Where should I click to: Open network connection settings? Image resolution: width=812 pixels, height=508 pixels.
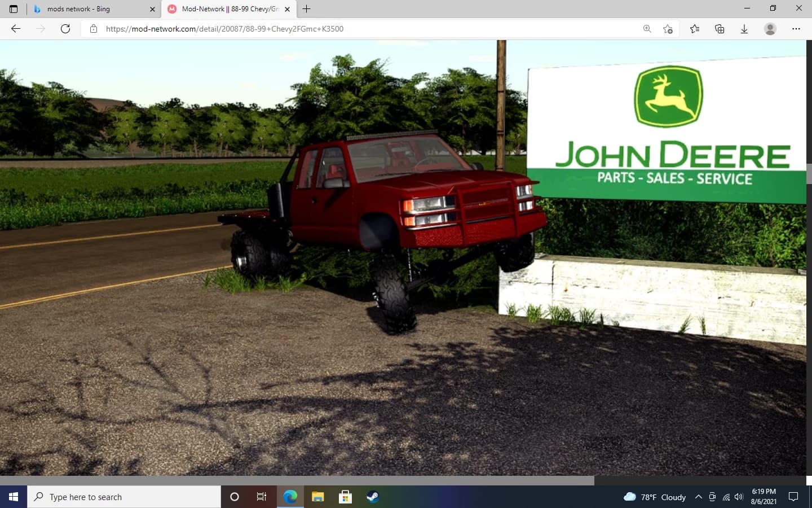726,497
